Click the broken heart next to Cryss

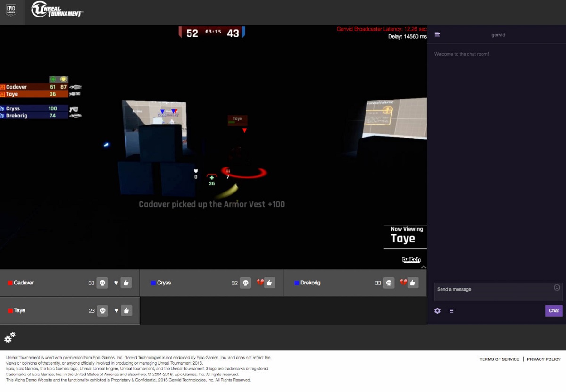coord(260,283)
